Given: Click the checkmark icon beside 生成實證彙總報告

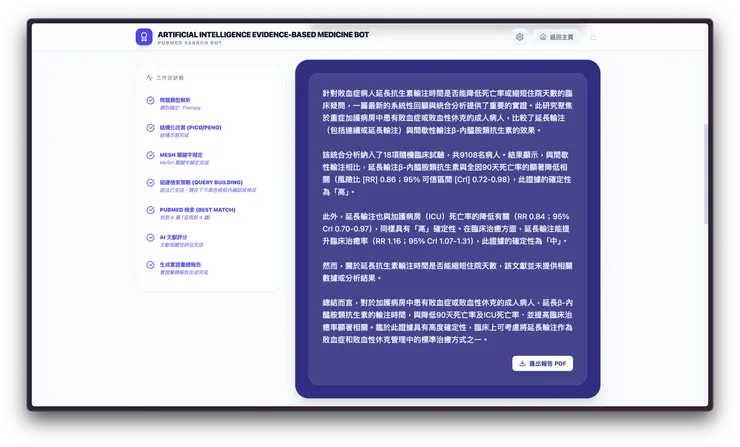Looking at the screenshot, I should 150,265.
